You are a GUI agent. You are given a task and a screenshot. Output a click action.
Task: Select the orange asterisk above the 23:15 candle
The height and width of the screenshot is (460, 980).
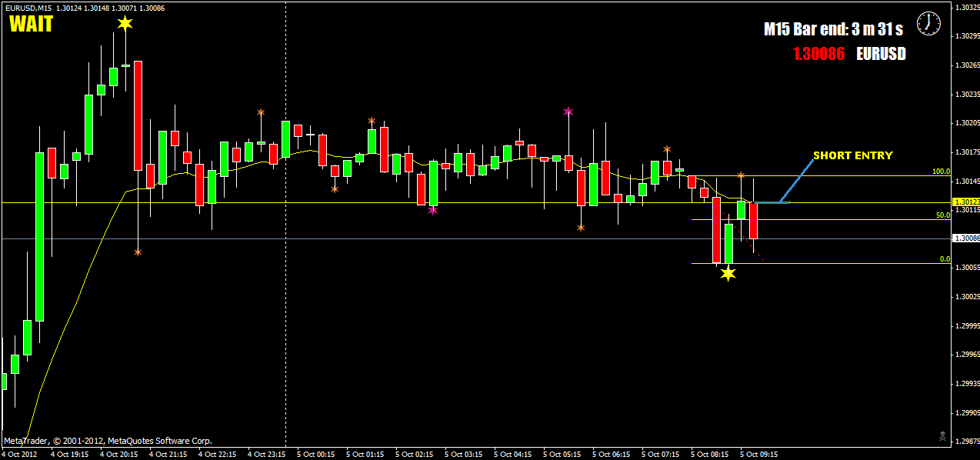point(259,112)
